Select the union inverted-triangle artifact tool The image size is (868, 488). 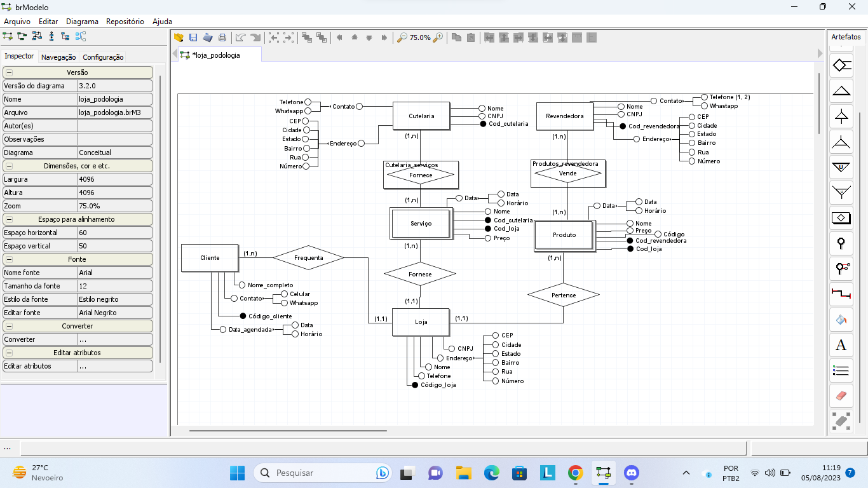[841, 167]
